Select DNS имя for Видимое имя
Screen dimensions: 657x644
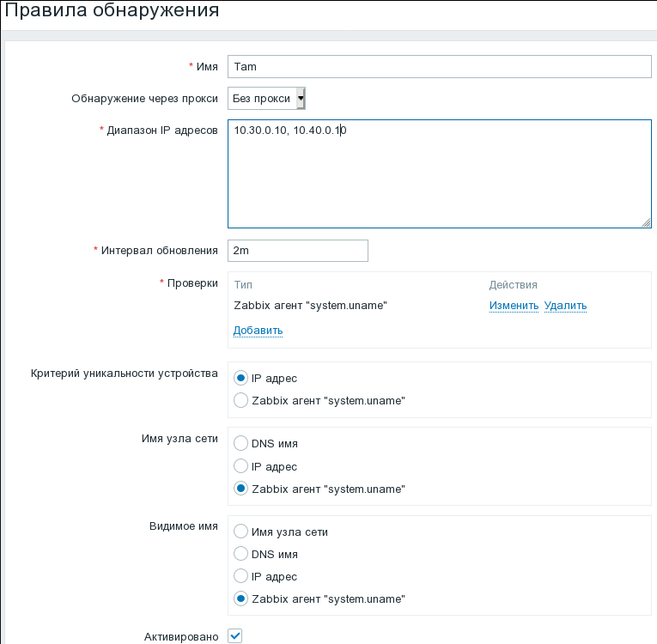click(241, 554)
